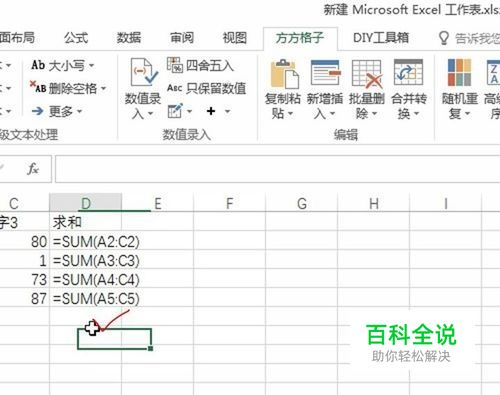Select column D header
The width and height of the screenshot is (500, 395).
click(x=86, y=203)
